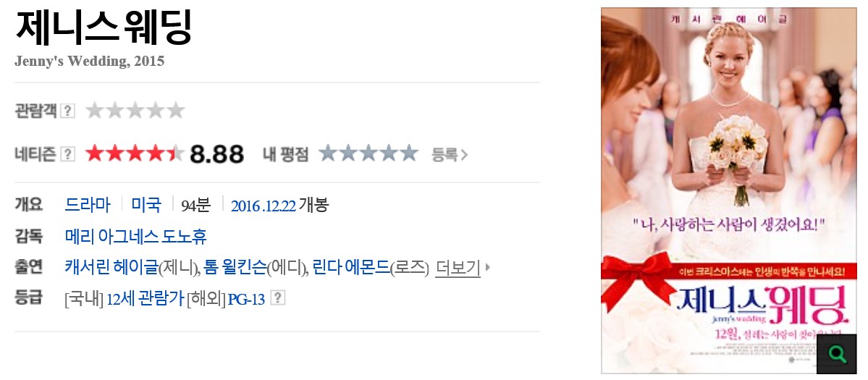Click the help icon beside PG-13

click(x=277, y=299)
